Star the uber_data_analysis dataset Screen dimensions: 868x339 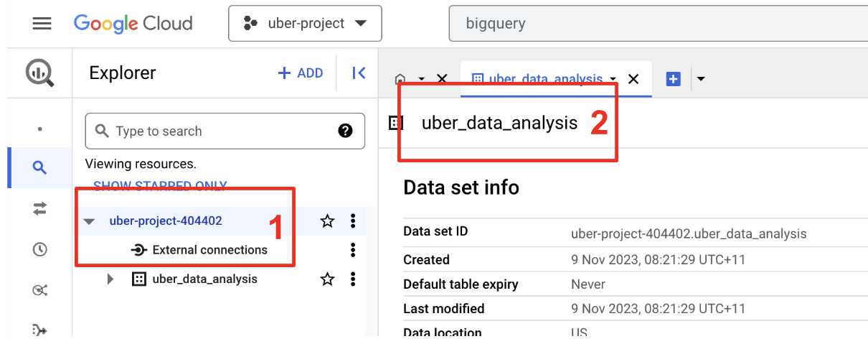click(328, 279)
